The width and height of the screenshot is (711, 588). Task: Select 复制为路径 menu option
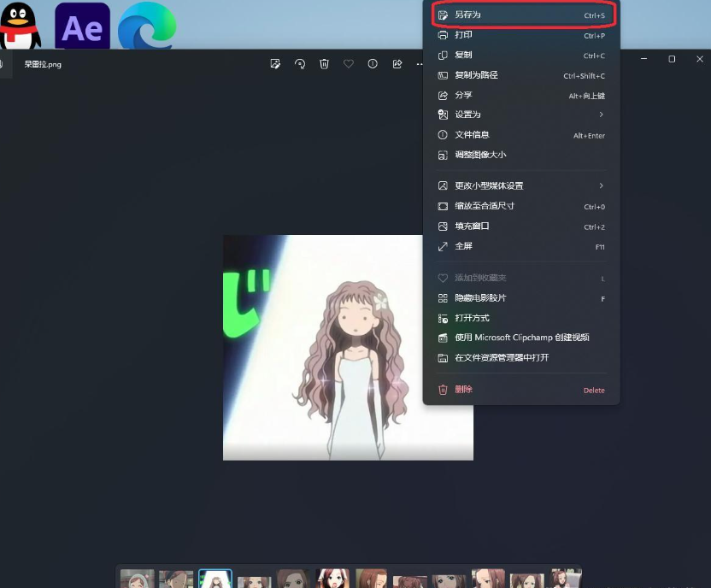(521, 75)
